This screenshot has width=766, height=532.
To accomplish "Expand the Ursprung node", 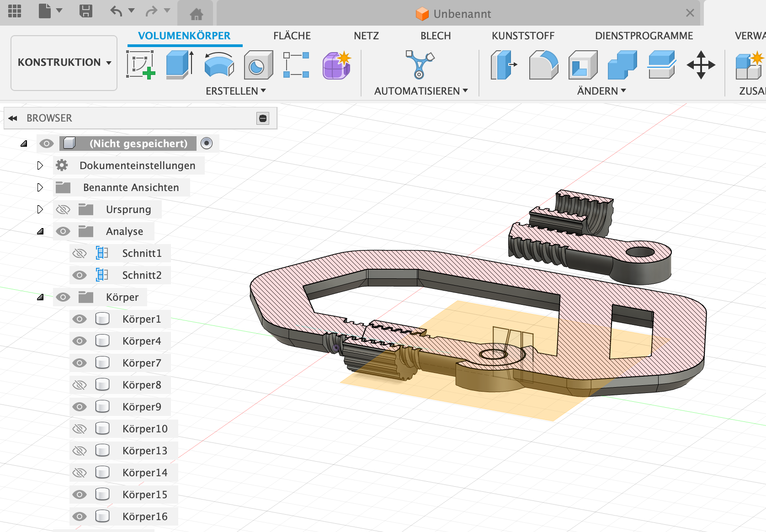I will pos(40,209).
